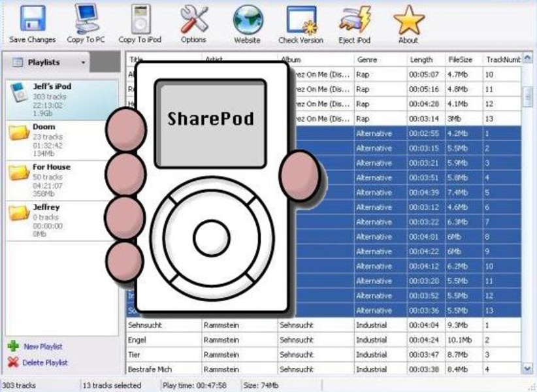Click the 'Play time: 00:47:58' status entry
The height and width of the screenshot is (392, 537).
tap(195, 385)
